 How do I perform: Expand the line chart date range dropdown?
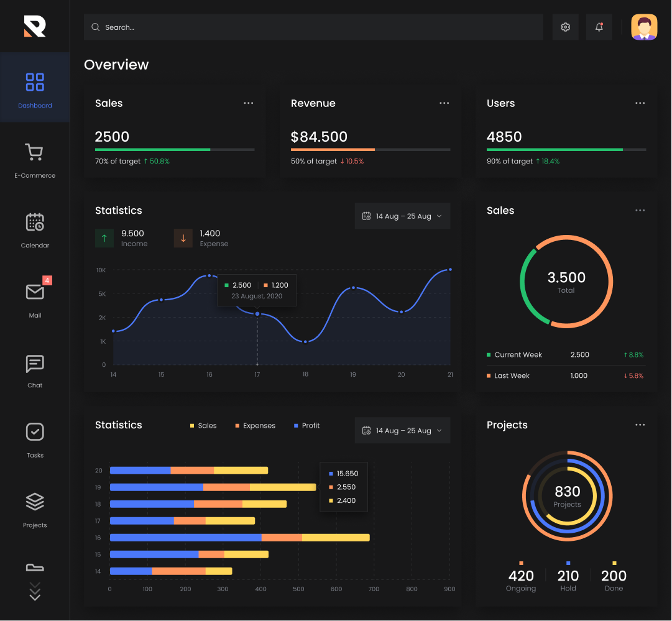402,216
